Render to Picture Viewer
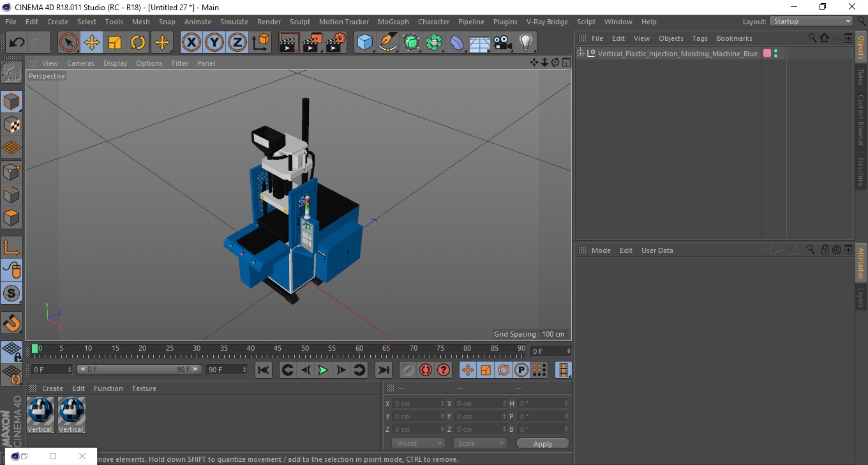This screenshot has height=465, width=868. 313,43
